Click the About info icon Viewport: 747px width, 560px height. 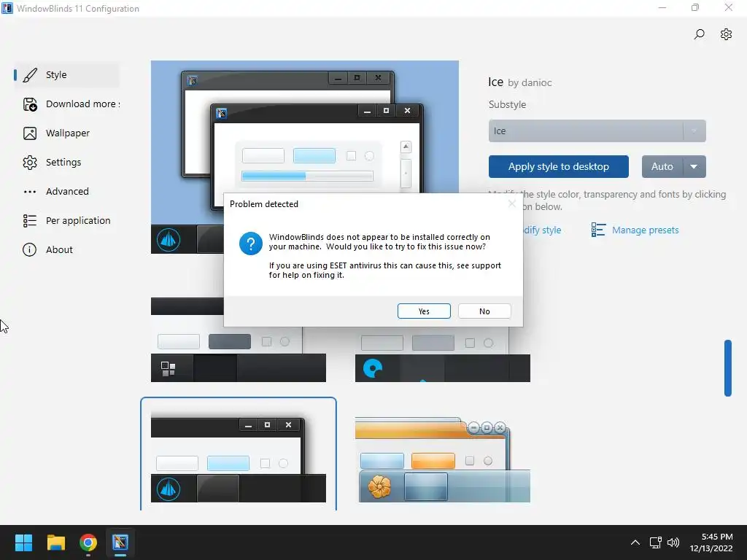click(x=29, y=249)
